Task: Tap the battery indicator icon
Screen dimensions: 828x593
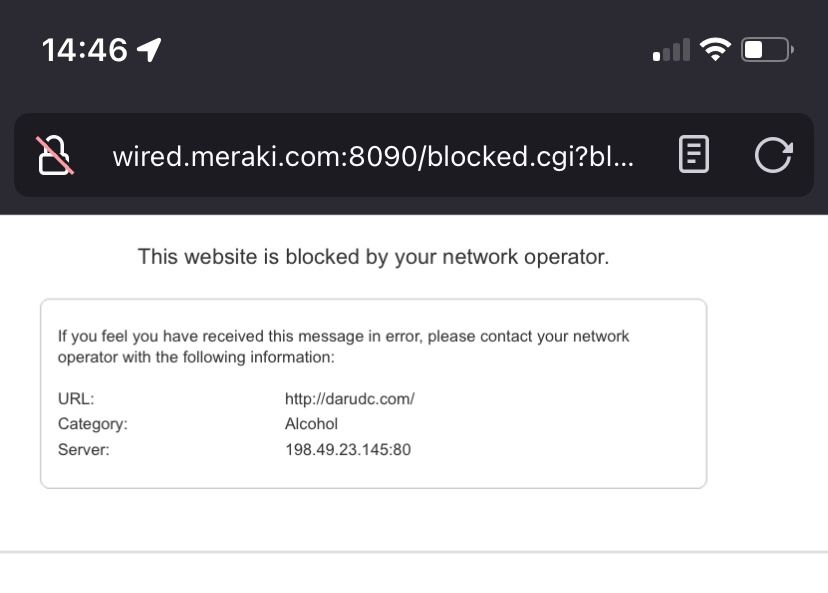Action: click(x=765, y=47)
